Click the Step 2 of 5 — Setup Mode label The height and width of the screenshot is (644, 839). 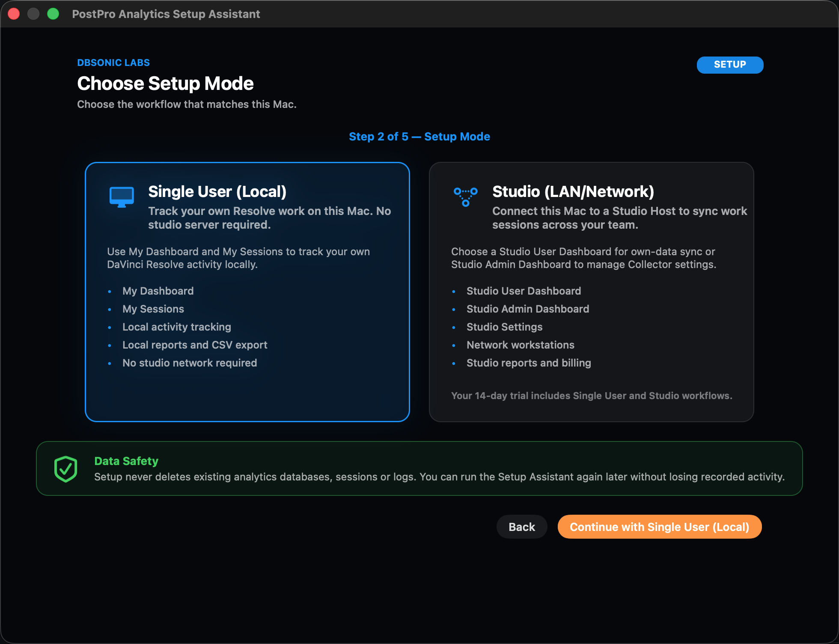coord(419,137)
